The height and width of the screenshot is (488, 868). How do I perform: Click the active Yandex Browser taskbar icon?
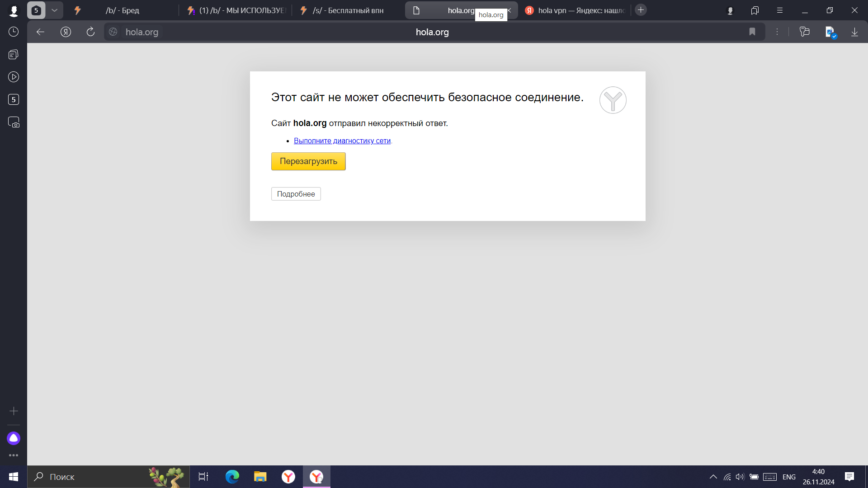[316, 477]
